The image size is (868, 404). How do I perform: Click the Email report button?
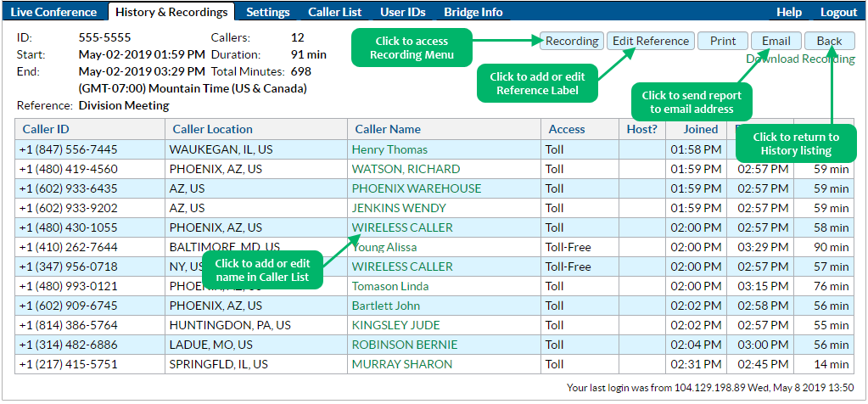point(776,41)
